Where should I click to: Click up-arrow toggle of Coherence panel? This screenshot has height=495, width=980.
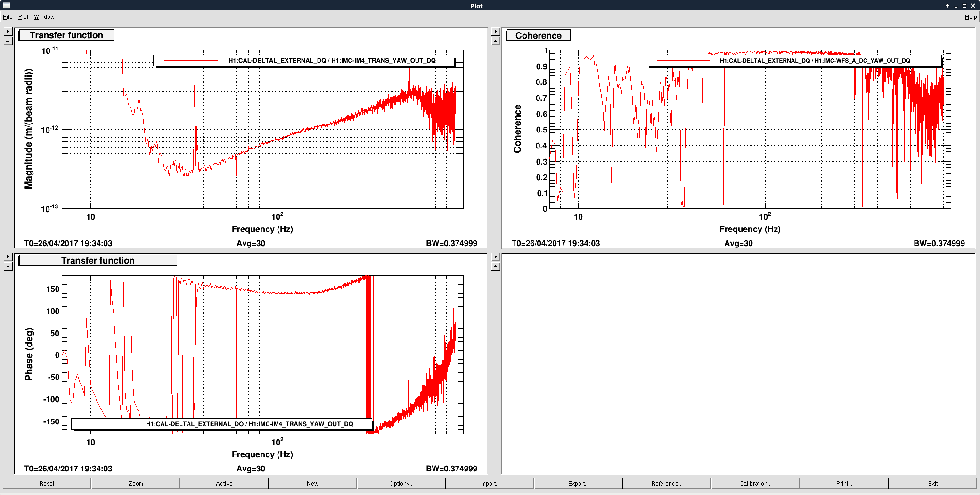tap(496, 41)
